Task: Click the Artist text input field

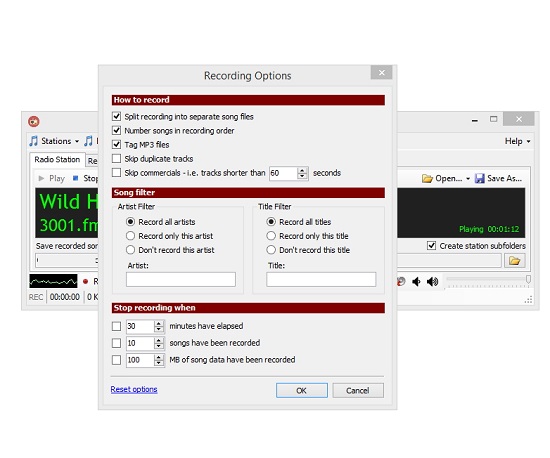Action: (x=181, y=279)
